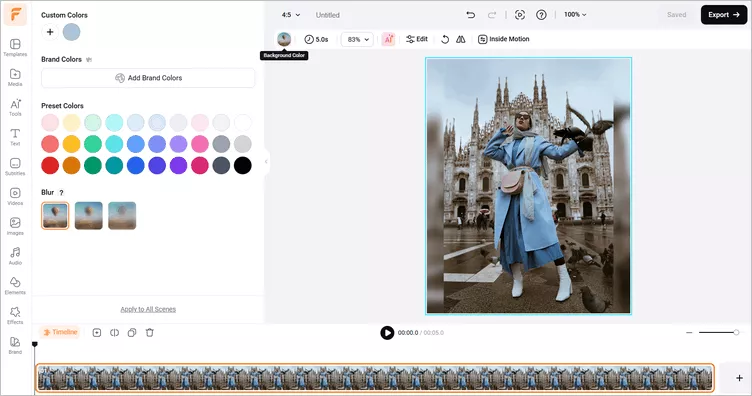The height and width of the screenshot is (396, 752).
Task: Click the FlexClip logo icon
Action: pos(15,15)
